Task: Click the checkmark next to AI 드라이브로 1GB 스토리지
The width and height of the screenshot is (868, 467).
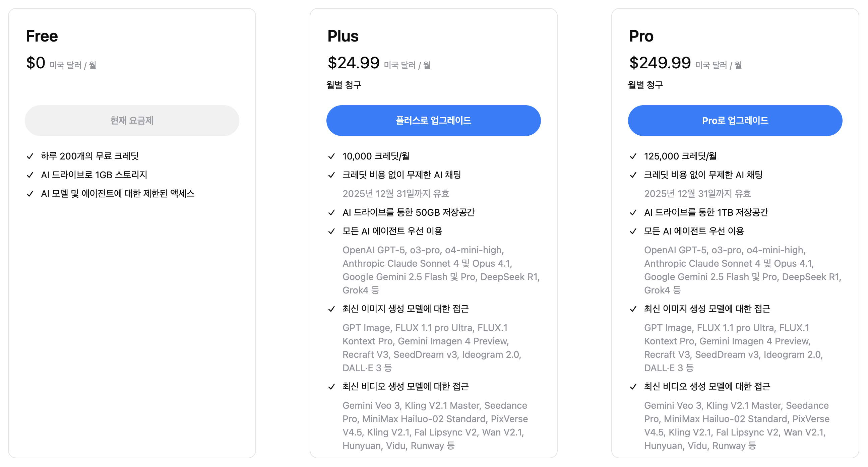Action: coord(30,175)
